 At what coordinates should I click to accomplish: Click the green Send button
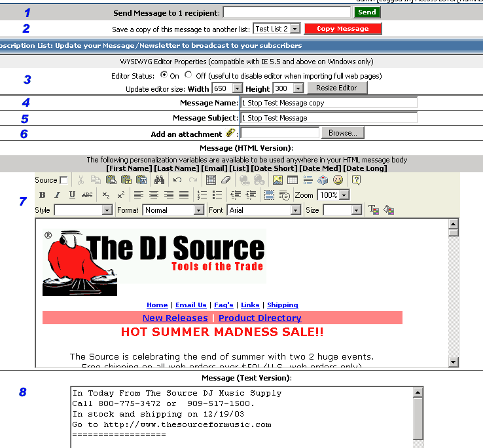tap(367, 12)
